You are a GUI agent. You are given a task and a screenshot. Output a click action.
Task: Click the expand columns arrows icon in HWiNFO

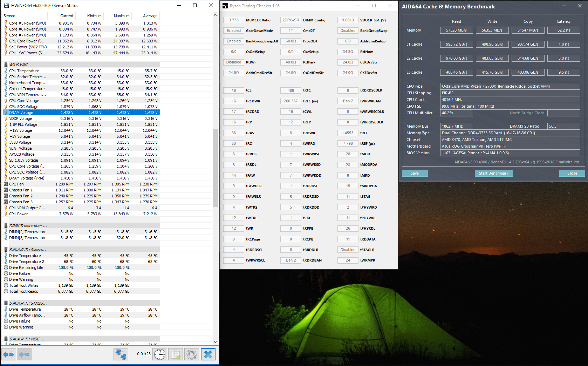pos(9,354)
